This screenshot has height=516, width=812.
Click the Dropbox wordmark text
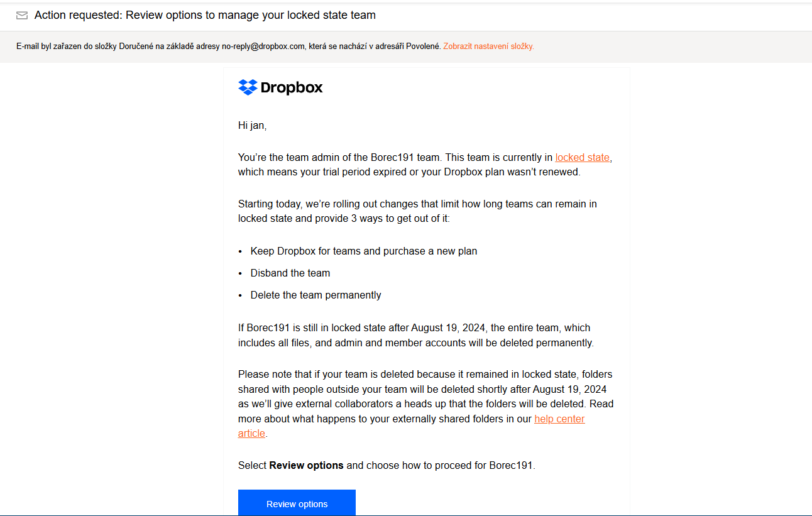click(x=291, y=88)
